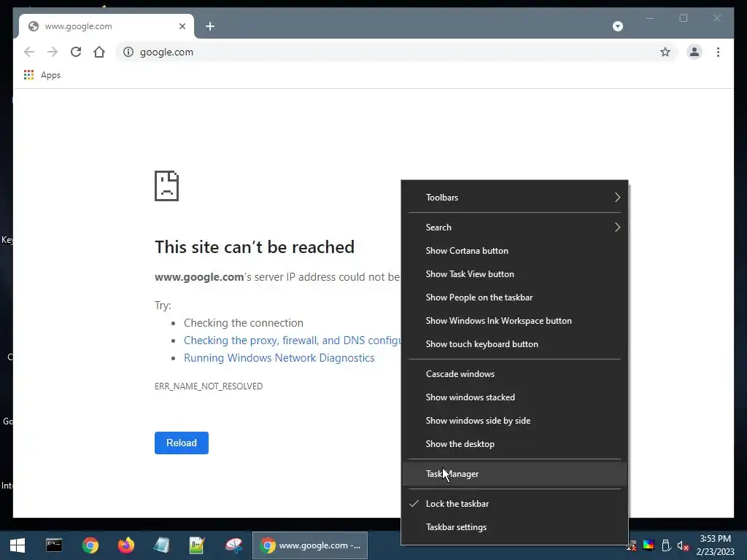Expand the Search submenu

coord(514,227)
